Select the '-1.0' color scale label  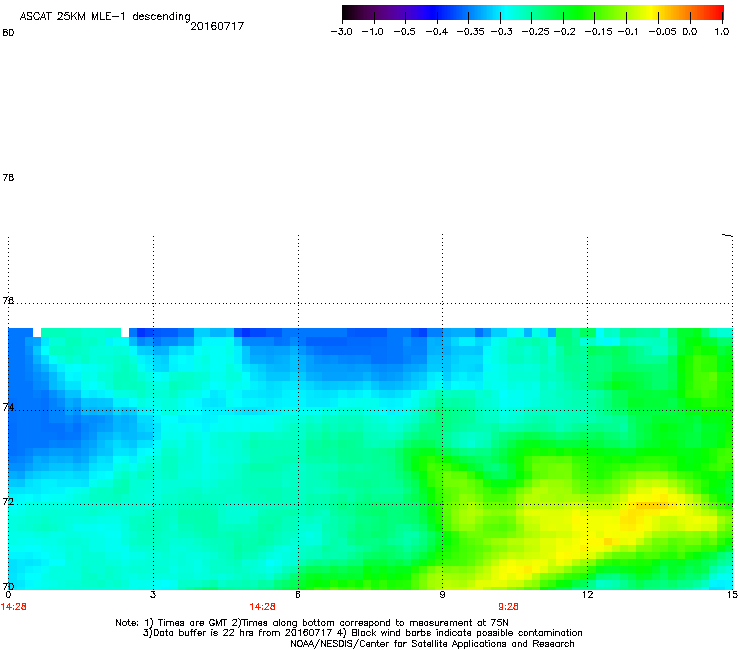[x=373, y=32]
